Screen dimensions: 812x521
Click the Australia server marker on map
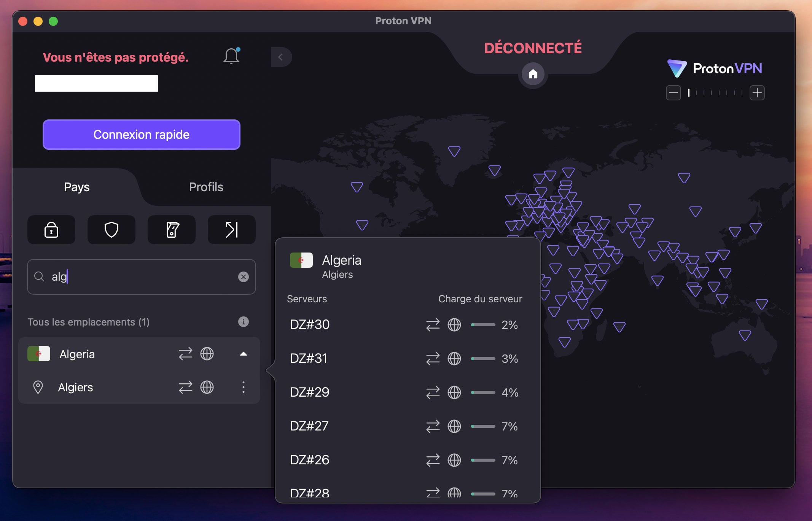[745, 335]
